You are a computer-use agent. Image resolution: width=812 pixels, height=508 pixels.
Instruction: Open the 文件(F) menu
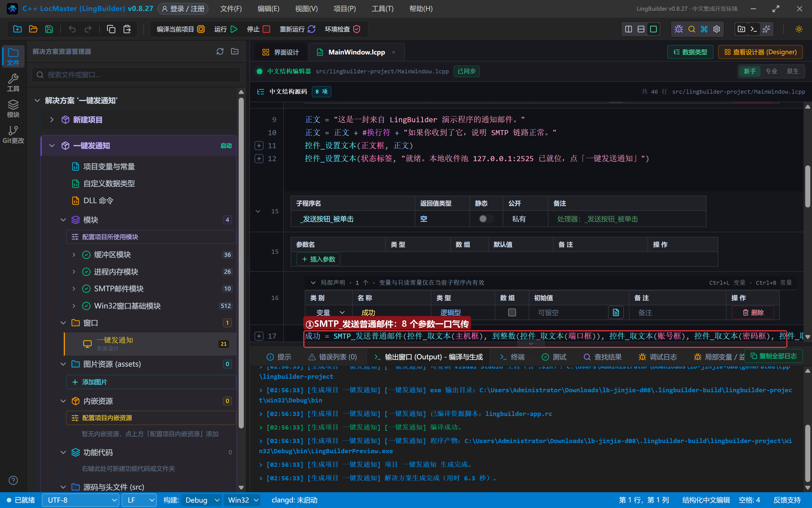[x=231, y=9]
